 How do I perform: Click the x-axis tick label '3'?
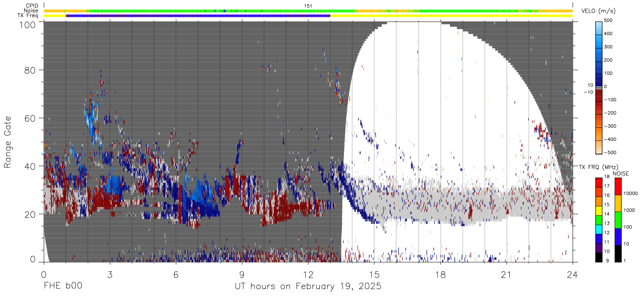tap(110, 274)
